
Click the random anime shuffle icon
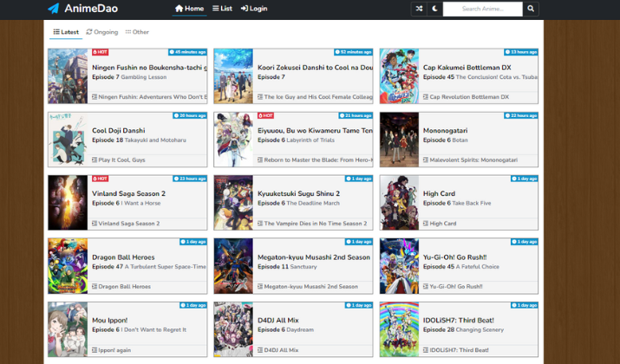419,9
